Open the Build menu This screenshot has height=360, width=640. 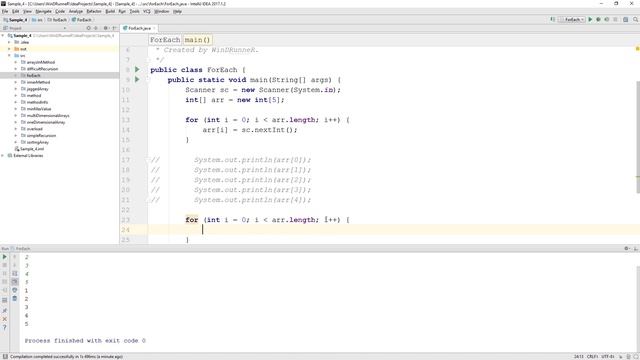(x=110, y=11)
